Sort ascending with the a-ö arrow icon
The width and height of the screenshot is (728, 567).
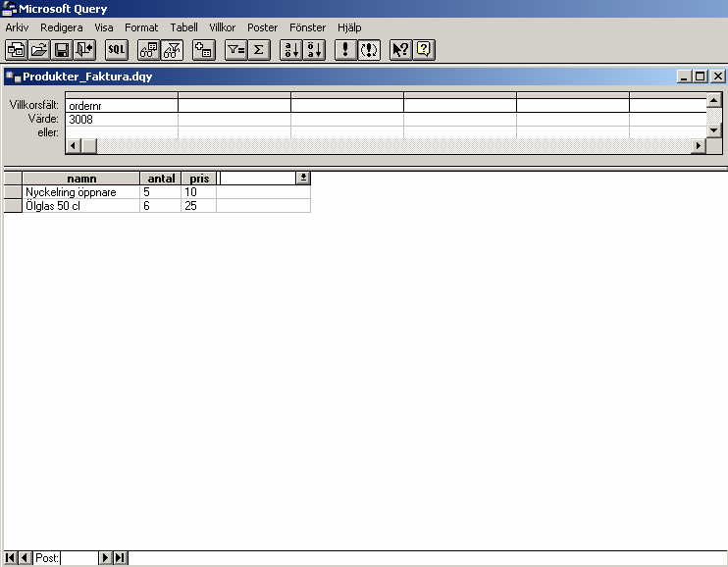point(291,50)
